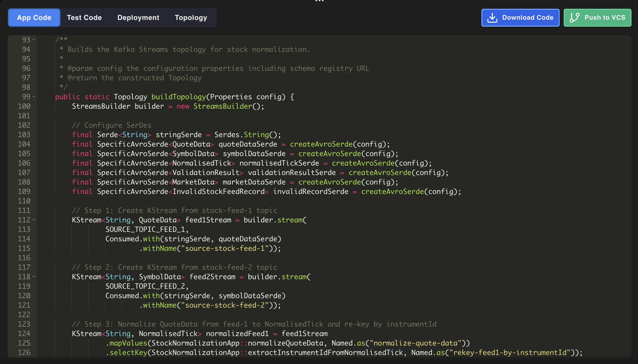
Task: Fold the buildTopology method at line 99
Action: point(34,97)
